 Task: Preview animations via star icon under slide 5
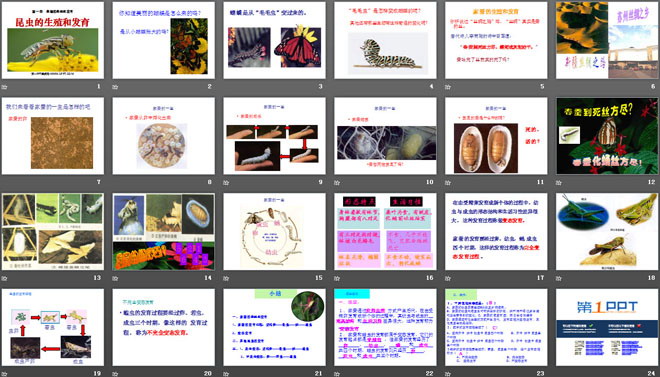(448, 87)
